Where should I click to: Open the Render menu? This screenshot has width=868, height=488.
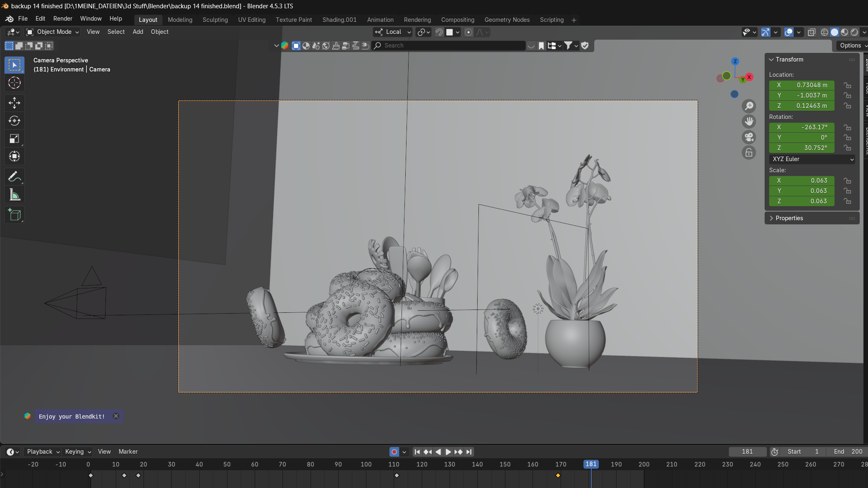pos(62,19)
